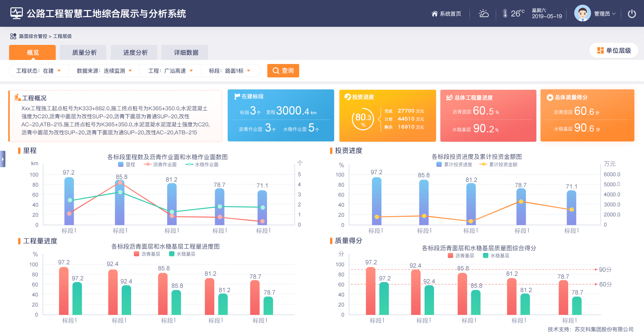Click the breadcrumb grid icon
This screenshot has height=335, width=644.
(13, 36)
